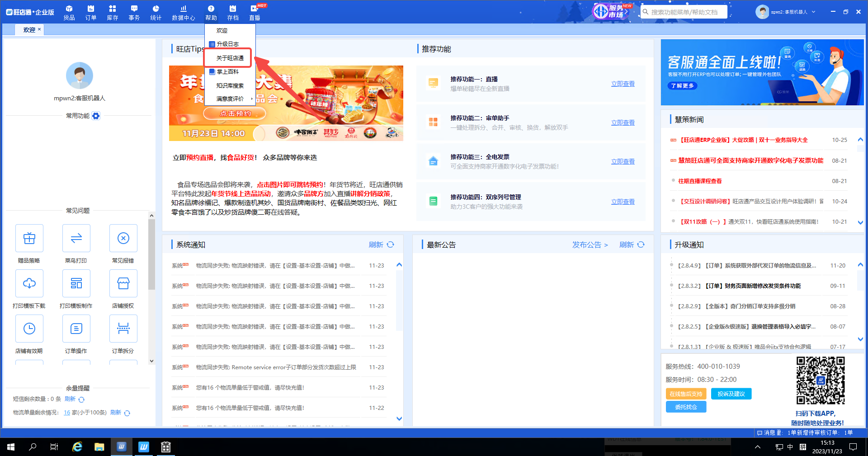Click the down arrow in 升级通知 list
Viewport: 868px width, 456px height.
pos(860,339)
